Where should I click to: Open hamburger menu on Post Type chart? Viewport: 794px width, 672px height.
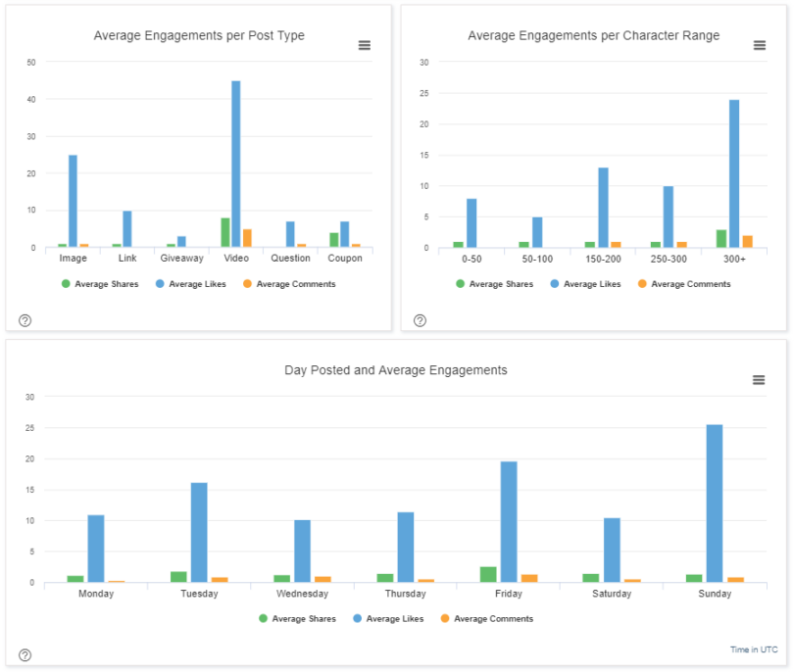click(x=365, y=45)
